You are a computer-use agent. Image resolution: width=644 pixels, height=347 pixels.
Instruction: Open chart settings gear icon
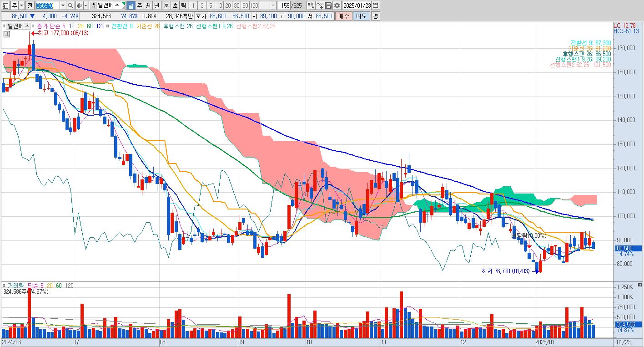337,5
